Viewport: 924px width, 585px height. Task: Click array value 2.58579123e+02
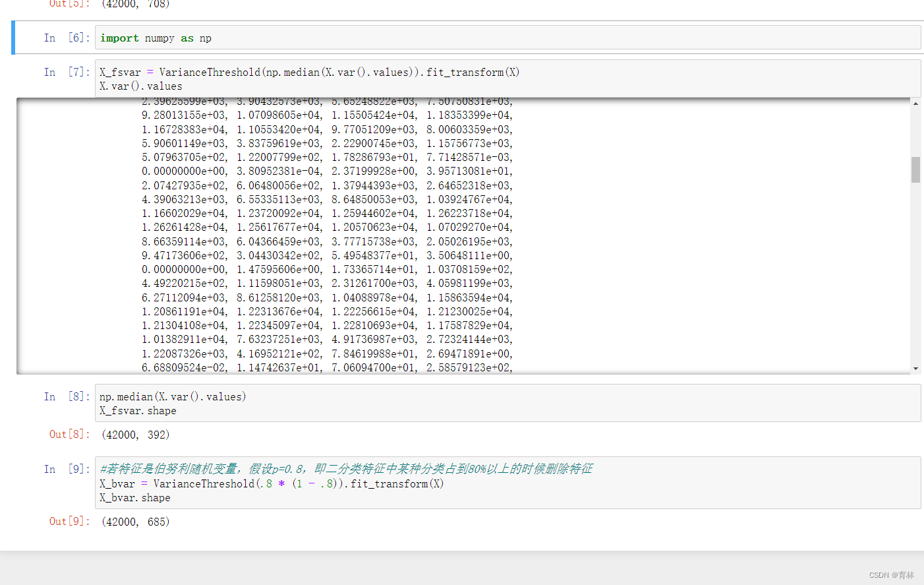[x=469, y=367]
